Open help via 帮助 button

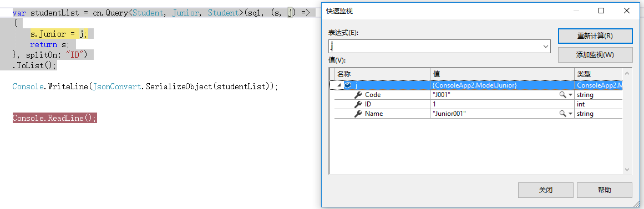pyautogui.click(x=604, y=190)
